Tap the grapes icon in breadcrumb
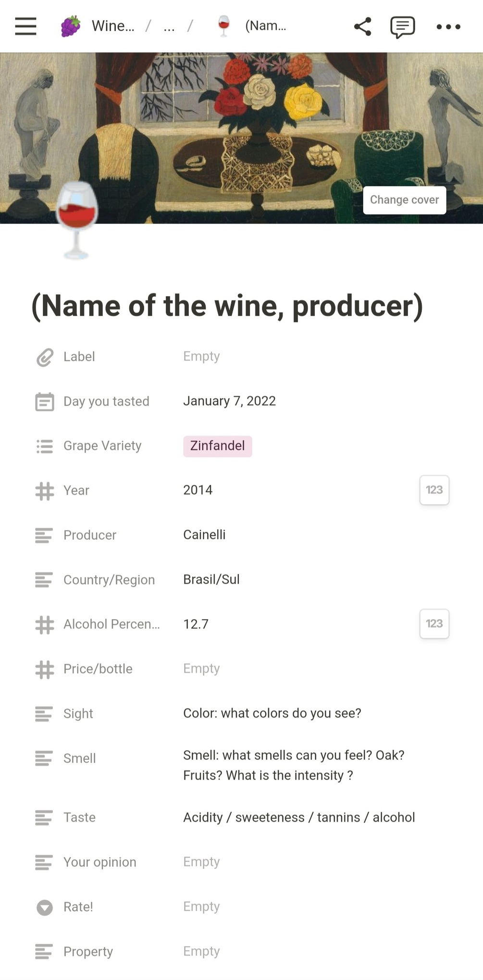 [x=71, y=26]
